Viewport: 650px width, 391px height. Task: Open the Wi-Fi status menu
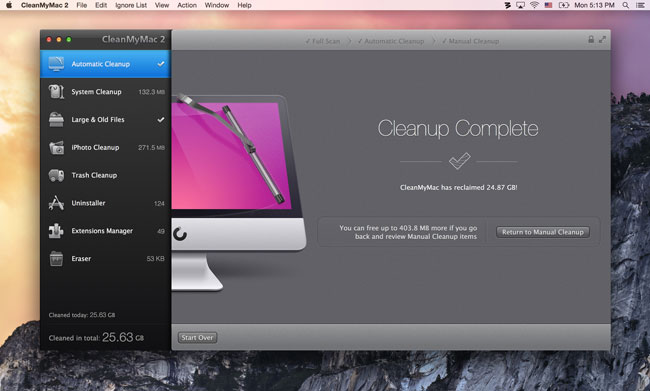[x=534, y=5]
